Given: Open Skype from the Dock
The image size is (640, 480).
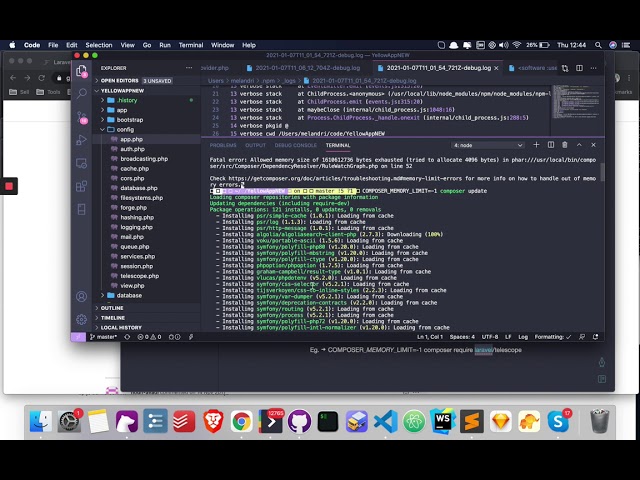Looking at the screenshot, I should (558, 421).
